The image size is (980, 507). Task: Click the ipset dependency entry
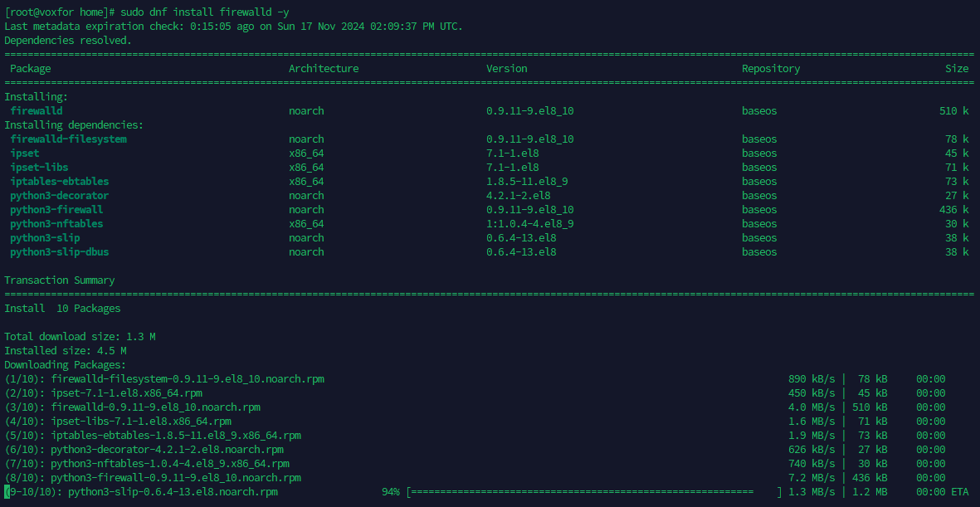25,153
